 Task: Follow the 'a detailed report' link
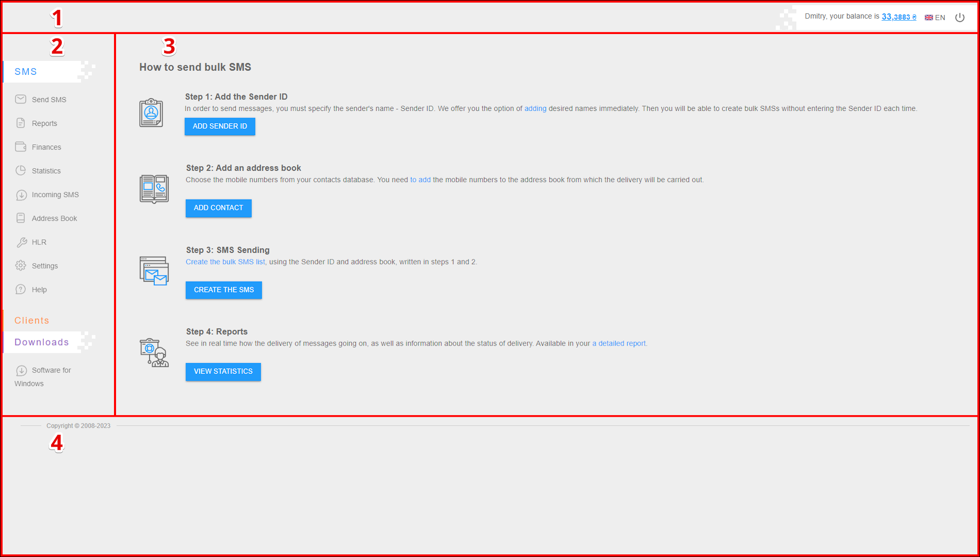(x=619, y=343)
